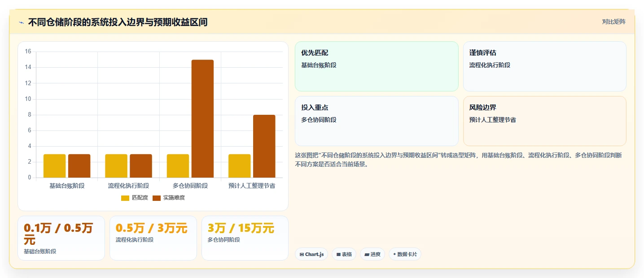Click 多仓协同阶段 caption under 3万 / 15万元
Screen dimensions: 644x278
coord(223,240)
